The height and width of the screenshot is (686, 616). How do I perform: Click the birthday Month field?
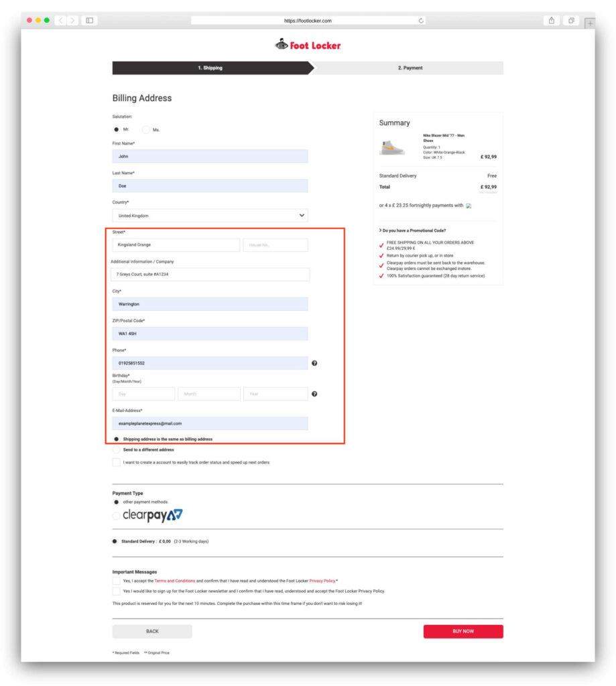[209, 394]
